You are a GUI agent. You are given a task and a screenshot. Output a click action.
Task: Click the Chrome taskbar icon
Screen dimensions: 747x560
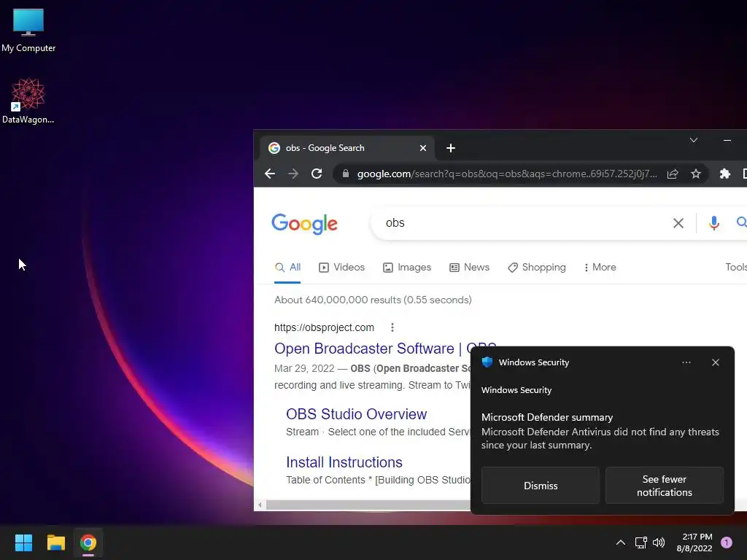88,542
